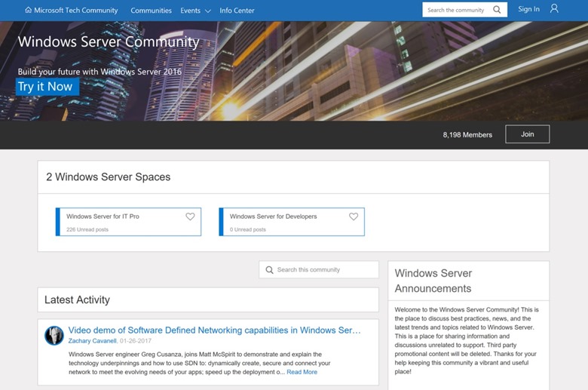The width and height of the screenshot is (588, 390).
Task: Click the Windows Server Community banner title
Action: point(109,42)
